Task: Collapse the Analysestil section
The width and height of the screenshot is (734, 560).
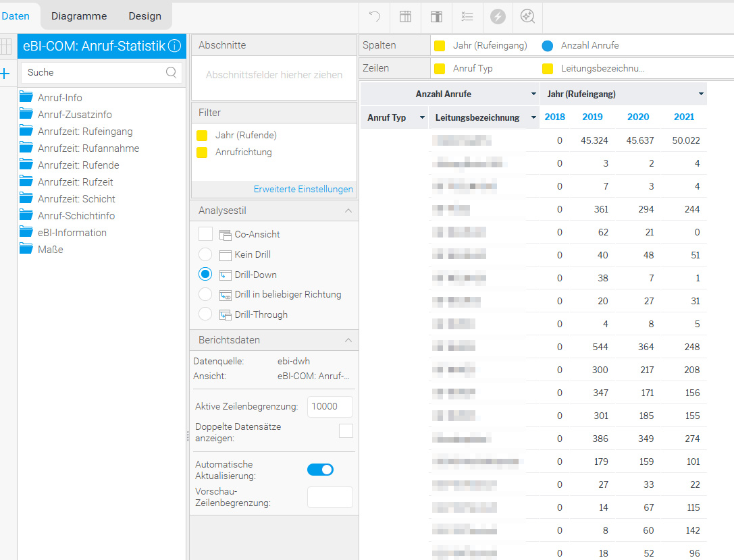Action: [x=348, y=211]
